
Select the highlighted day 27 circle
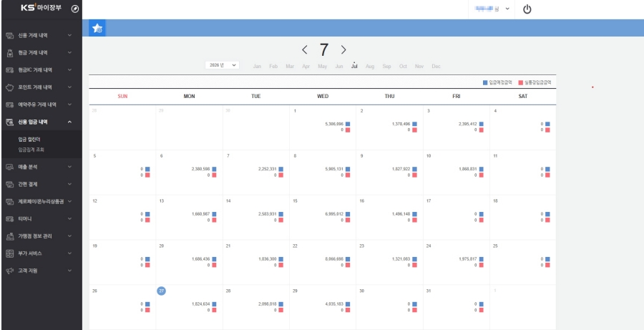pos(162,291)
